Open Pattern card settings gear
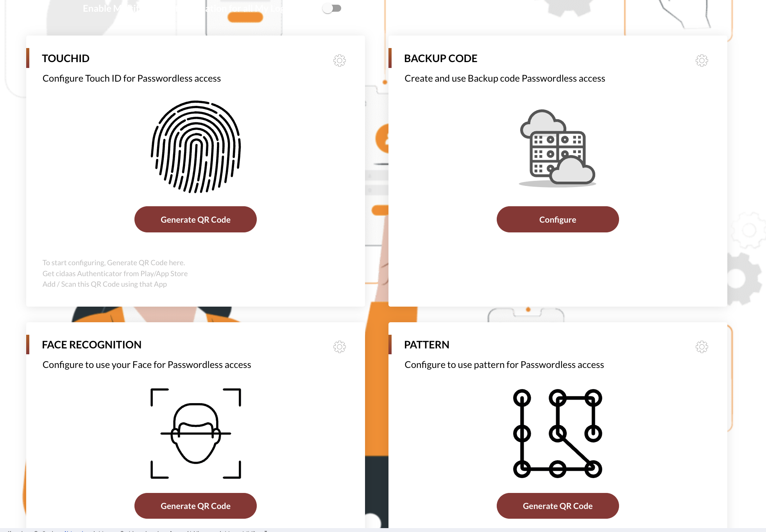 click(x=702, y=346)
